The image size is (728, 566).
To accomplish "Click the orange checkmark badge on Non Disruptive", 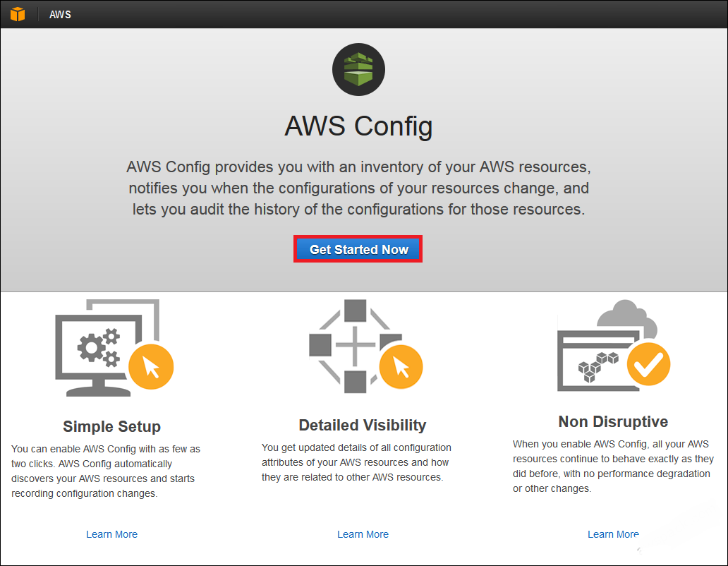I will pos(648,364).
